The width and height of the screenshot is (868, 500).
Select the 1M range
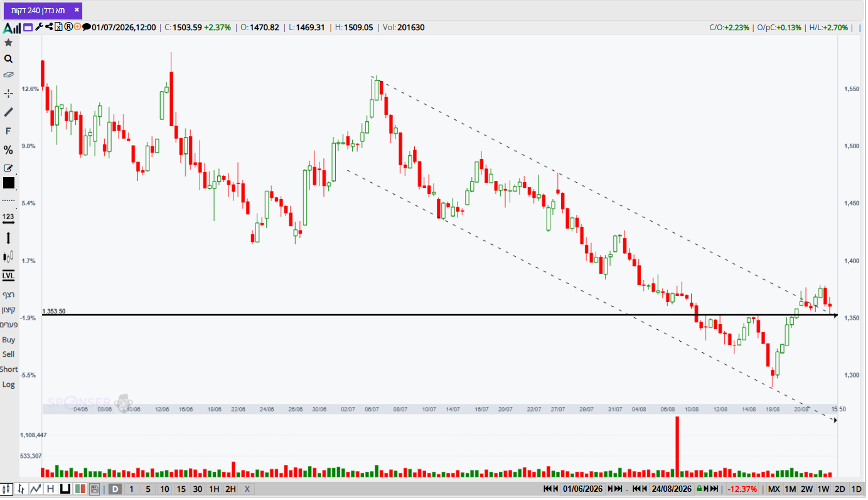(790, 489)
